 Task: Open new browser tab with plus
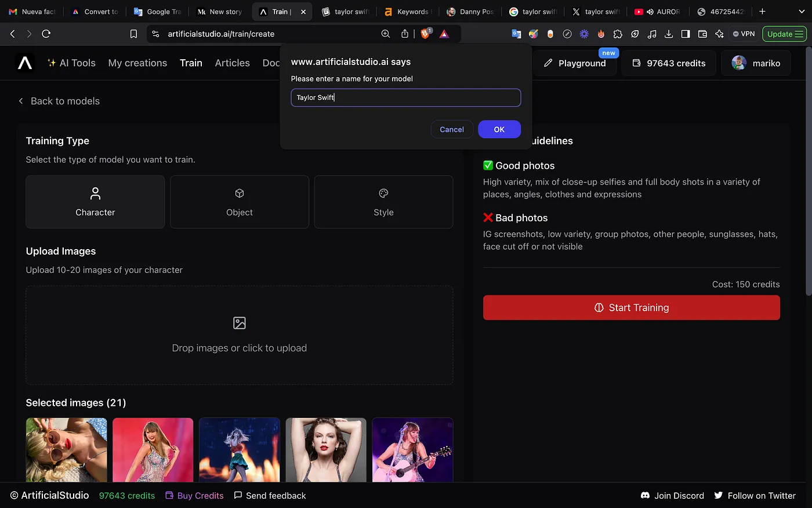762,11
